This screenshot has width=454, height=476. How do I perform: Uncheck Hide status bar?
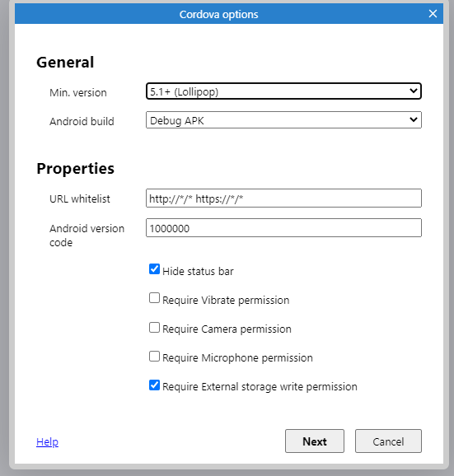coord(154,269)
